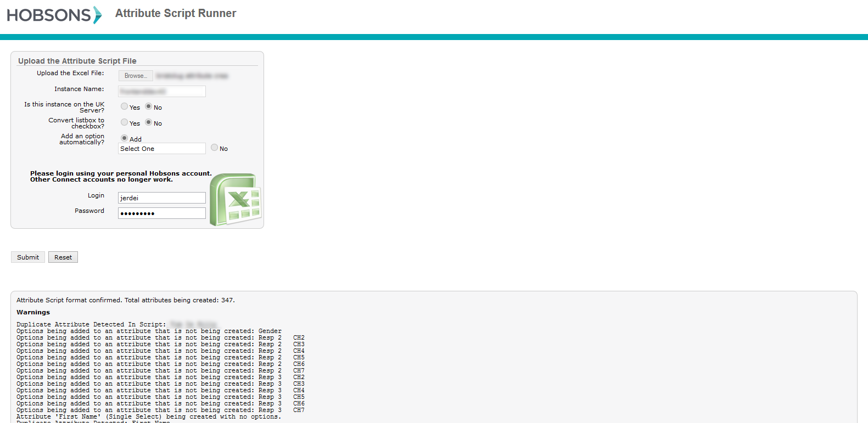This screenshot has width=868, height=423.
Task: Submit the attribute script form
Action: tap(28, 257)
